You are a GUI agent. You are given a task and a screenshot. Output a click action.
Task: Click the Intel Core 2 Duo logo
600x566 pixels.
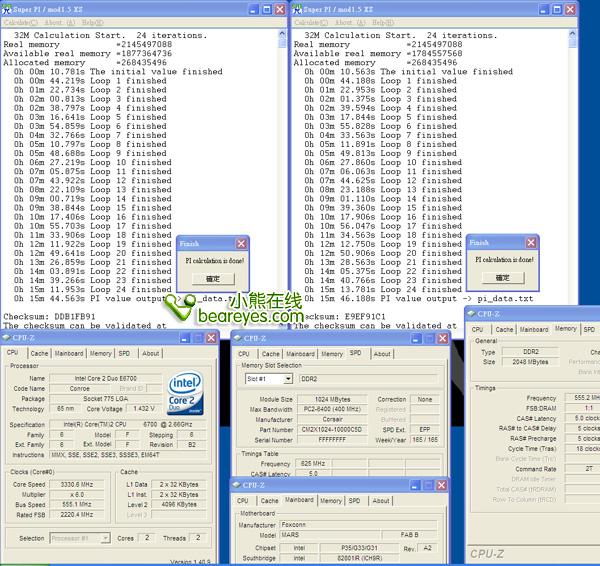[x=186, y=393]
